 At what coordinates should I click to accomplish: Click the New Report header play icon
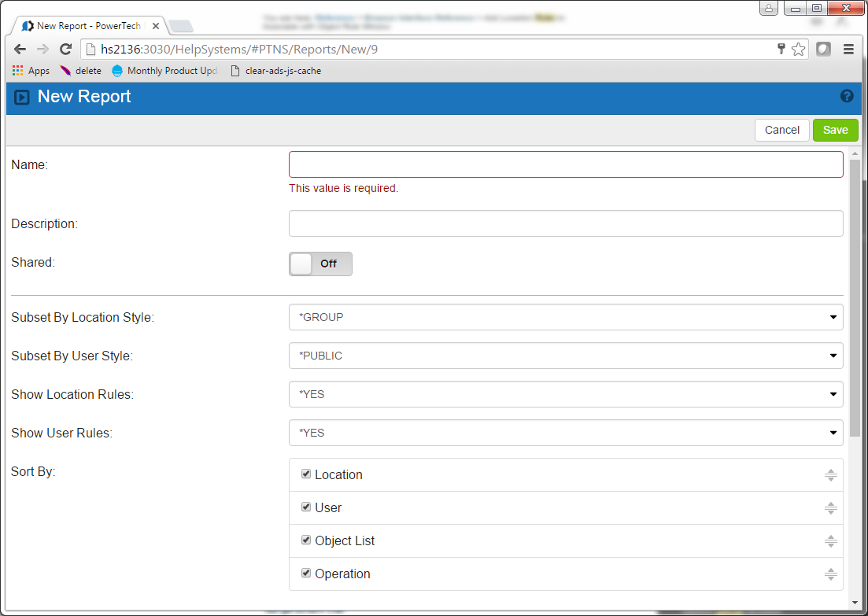tap(22, 98)
